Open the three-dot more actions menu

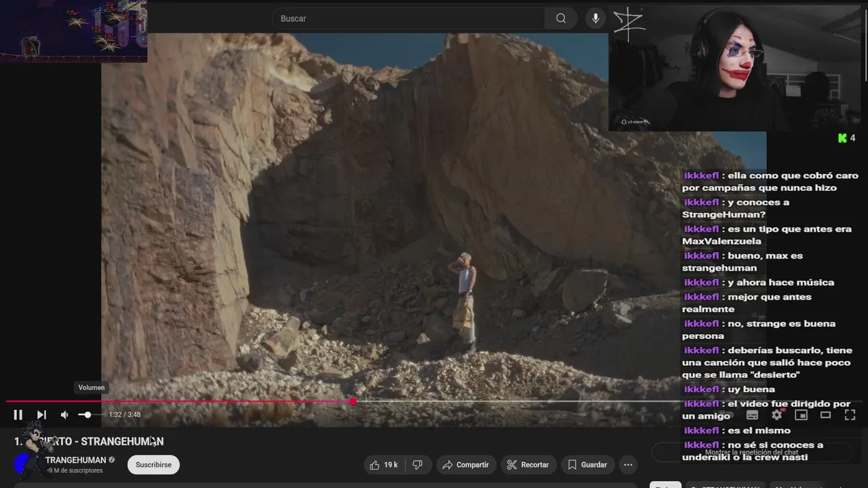point(628,465)
